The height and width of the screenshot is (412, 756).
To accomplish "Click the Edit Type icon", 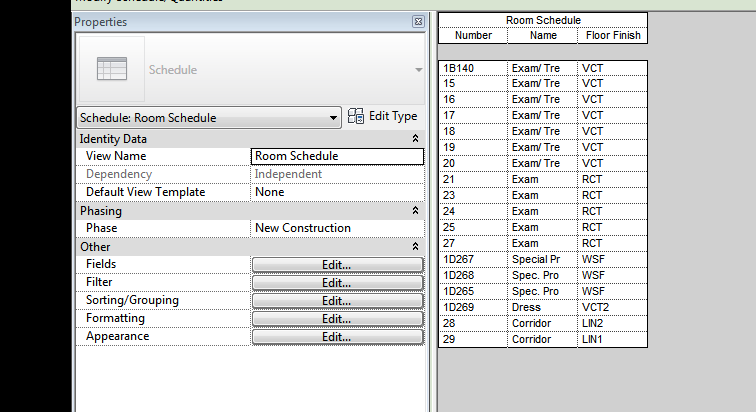I will click(356, 116).
